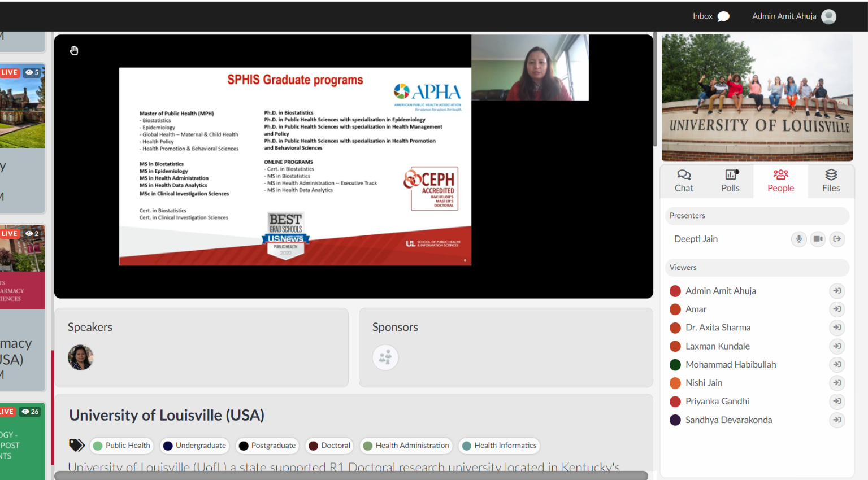Select the Postgraduate tag
Viewport: 868px width, 480px height.
coord(267,446)
